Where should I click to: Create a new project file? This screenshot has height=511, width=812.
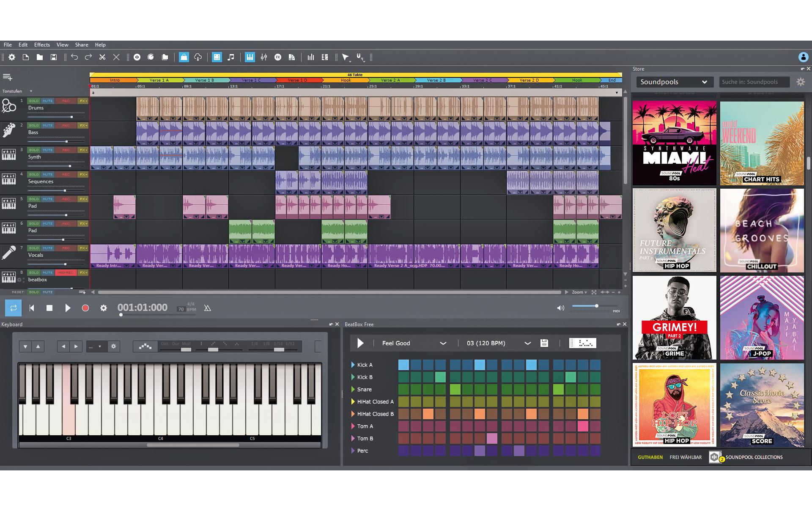pyautogui.click(x=26, y=57)
